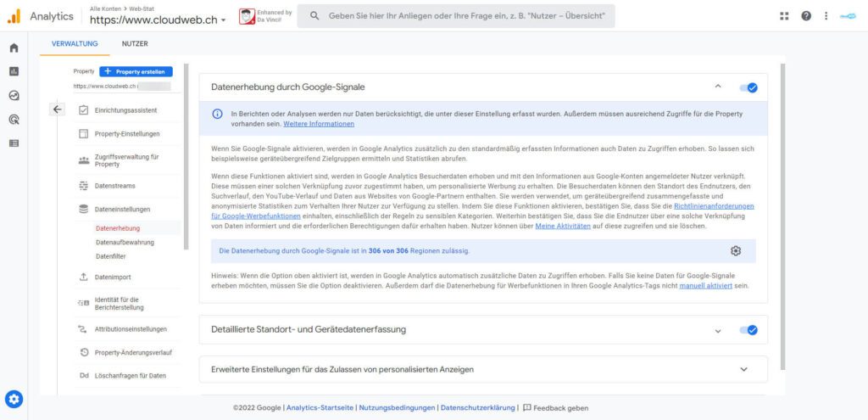Expand Detaillierte Standort- und Gerätedatenerfassung chevron

click(718, 331)
